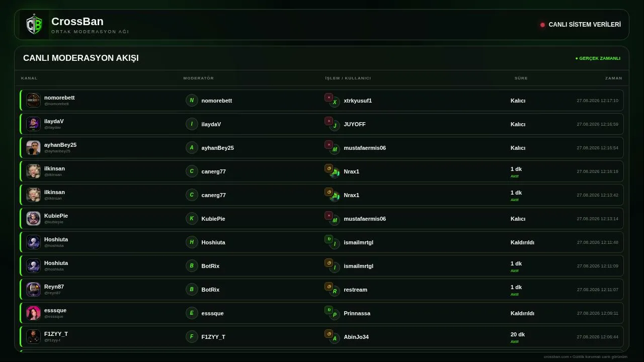Click the GERÇEK ZAMANLI status label
Image resolution: width=644 pixels, height=362 pixels.
pos(598,58)
